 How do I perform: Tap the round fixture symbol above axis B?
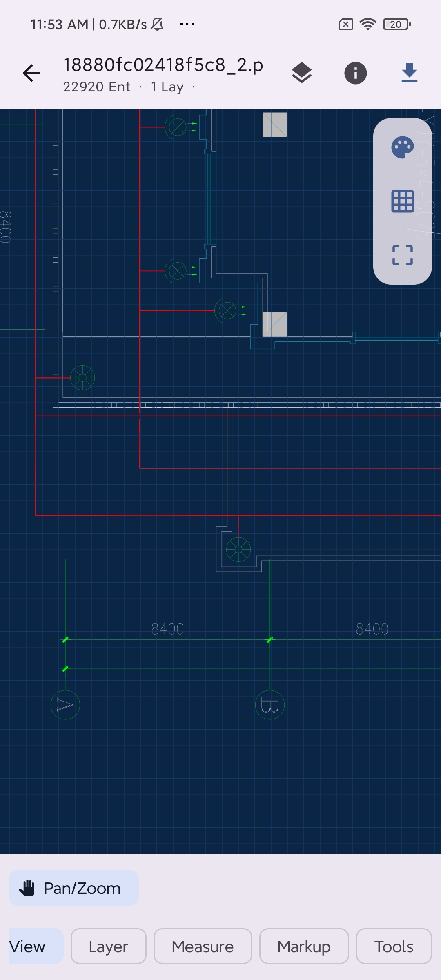(x=238, y=549)
